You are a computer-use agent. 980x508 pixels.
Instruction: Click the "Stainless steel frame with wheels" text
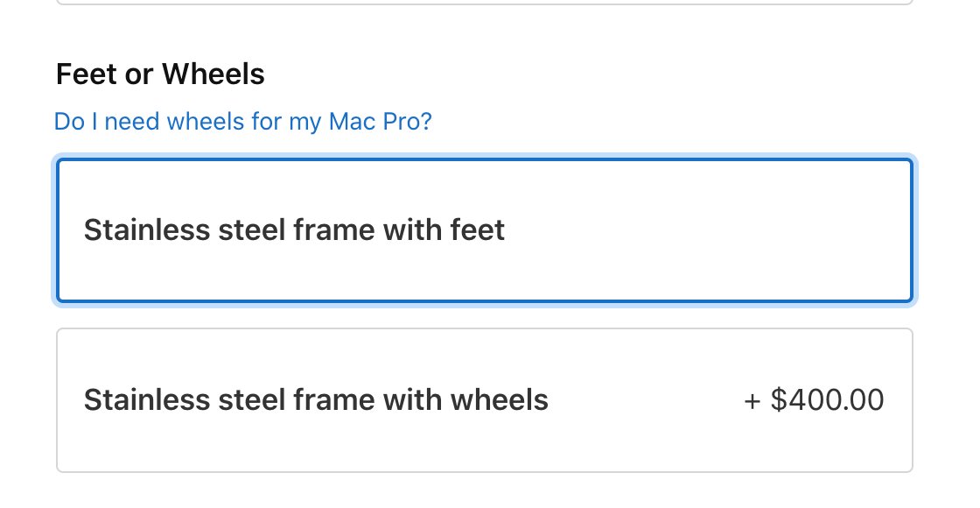click(316, 400)
